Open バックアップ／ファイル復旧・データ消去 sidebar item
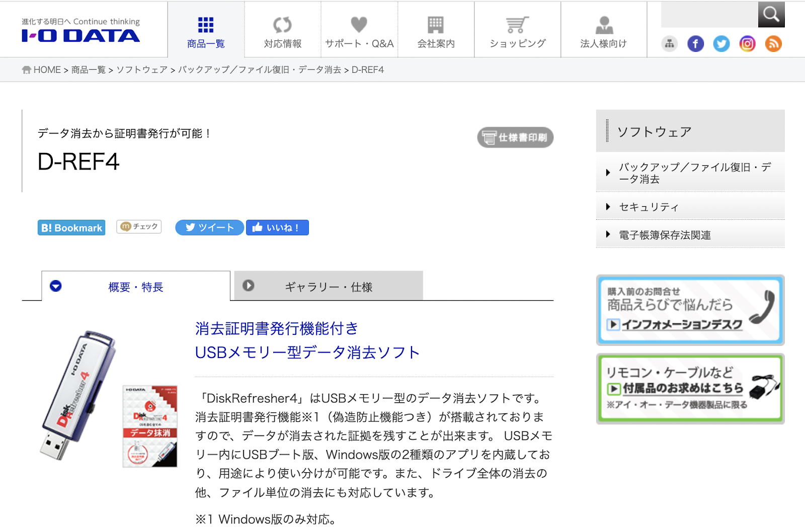 [x=690, y=172]
